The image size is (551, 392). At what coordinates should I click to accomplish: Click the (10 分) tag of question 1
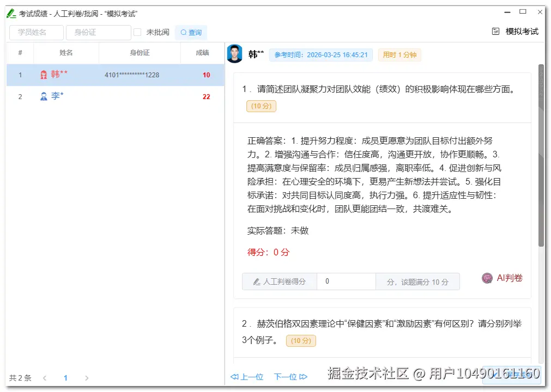point(261,106)
